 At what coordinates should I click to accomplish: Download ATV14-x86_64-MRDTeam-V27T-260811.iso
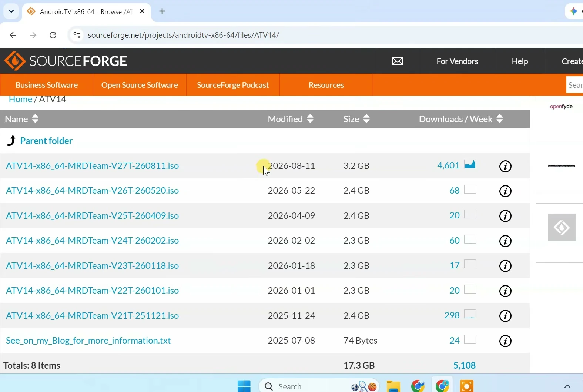93,165
